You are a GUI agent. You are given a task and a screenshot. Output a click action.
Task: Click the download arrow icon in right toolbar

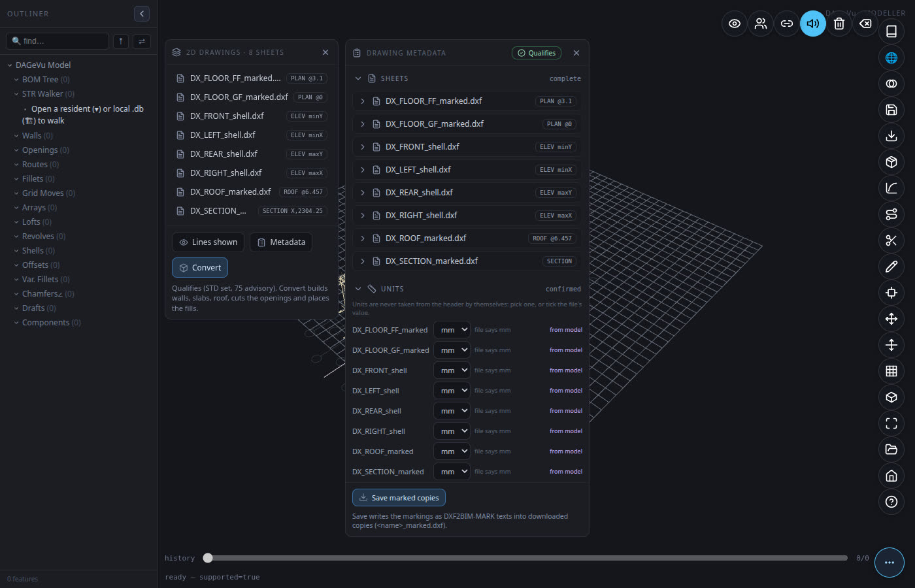891,136
